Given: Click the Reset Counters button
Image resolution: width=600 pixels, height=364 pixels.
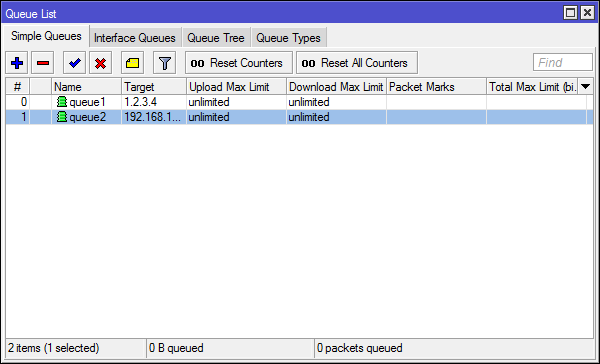Looking at the screenshot, I should point(239,63).
